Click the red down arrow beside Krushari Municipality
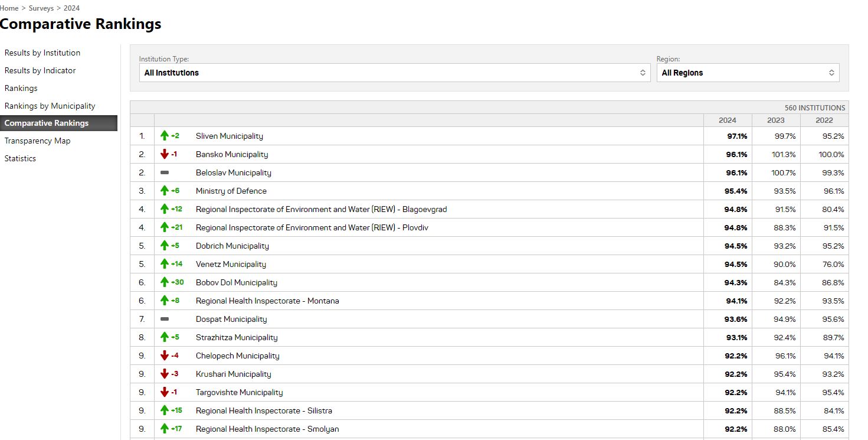 point(165,374)
